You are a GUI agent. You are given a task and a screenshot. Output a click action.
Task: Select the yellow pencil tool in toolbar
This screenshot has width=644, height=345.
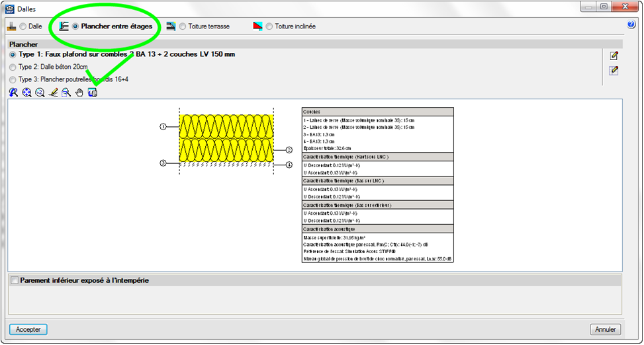[53, 93]
